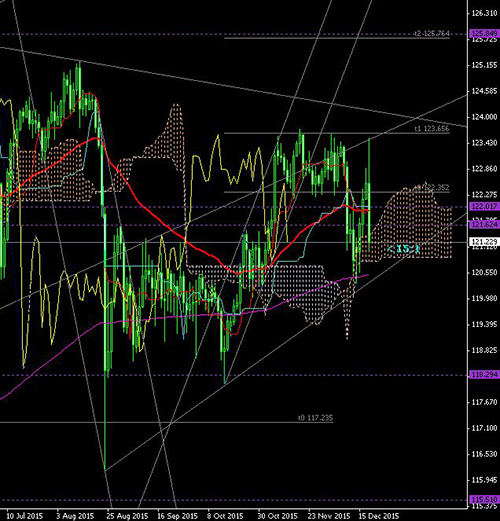Click the 23 Nov 2015 date label

(329, 516)
